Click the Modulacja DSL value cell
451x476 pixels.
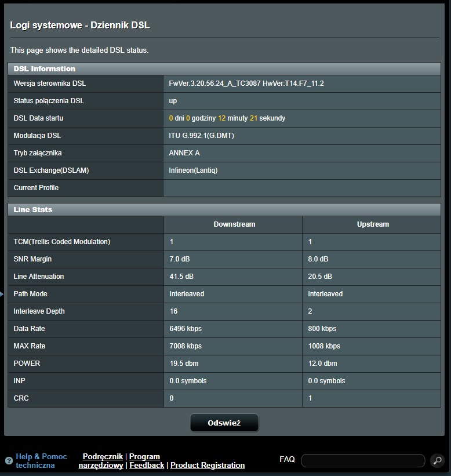tap(201, 136)
